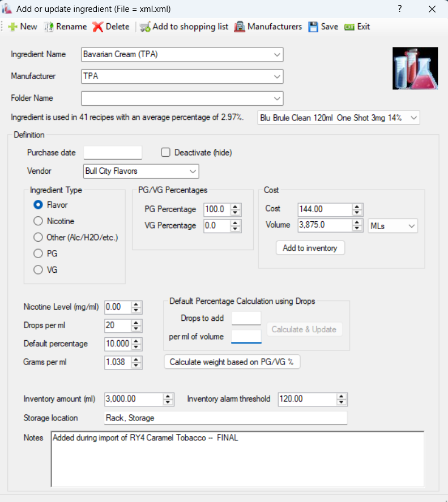Click the Drops to add field
Viewport: 448px width, 502px height.
246,318
